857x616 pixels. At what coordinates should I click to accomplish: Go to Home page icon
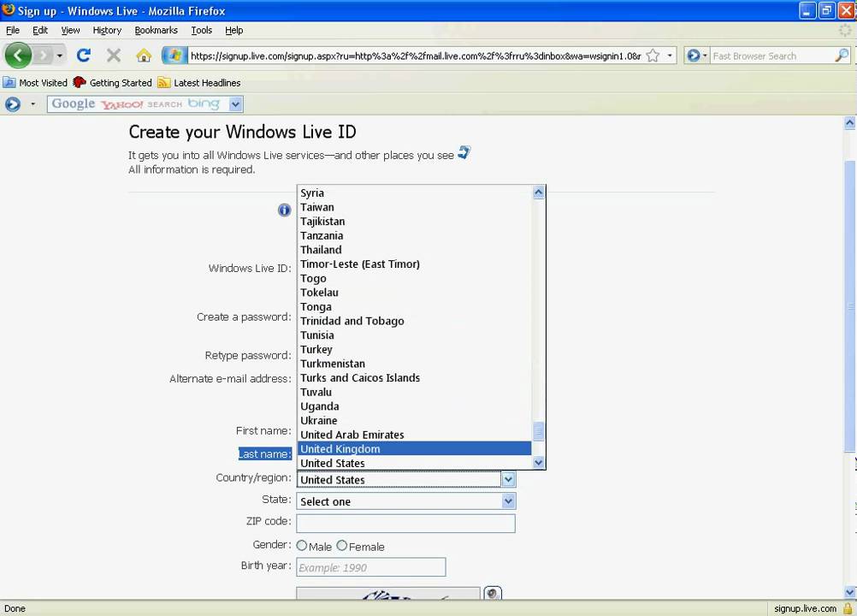coord(144,56)
